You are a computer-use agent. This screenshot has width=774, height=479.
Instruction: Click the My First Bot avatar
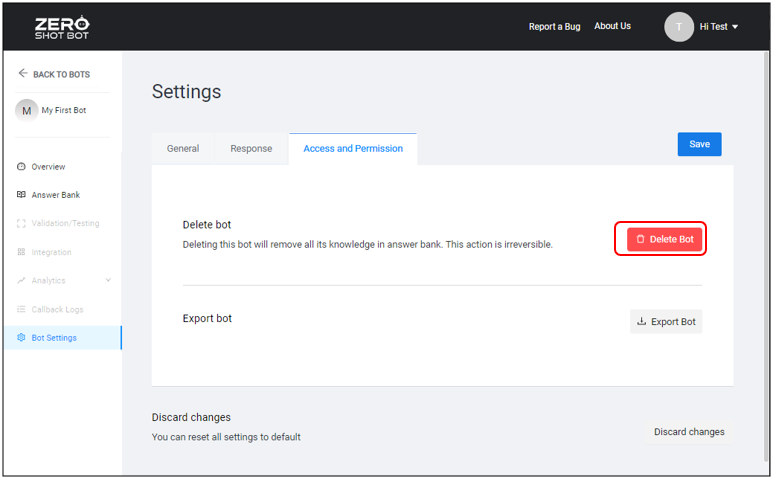27,111
